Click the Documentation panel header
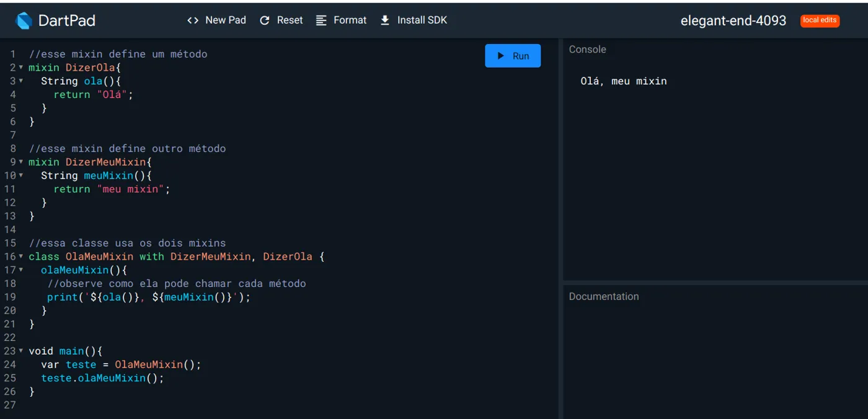The image size is (868, 419). pos(604,296)
